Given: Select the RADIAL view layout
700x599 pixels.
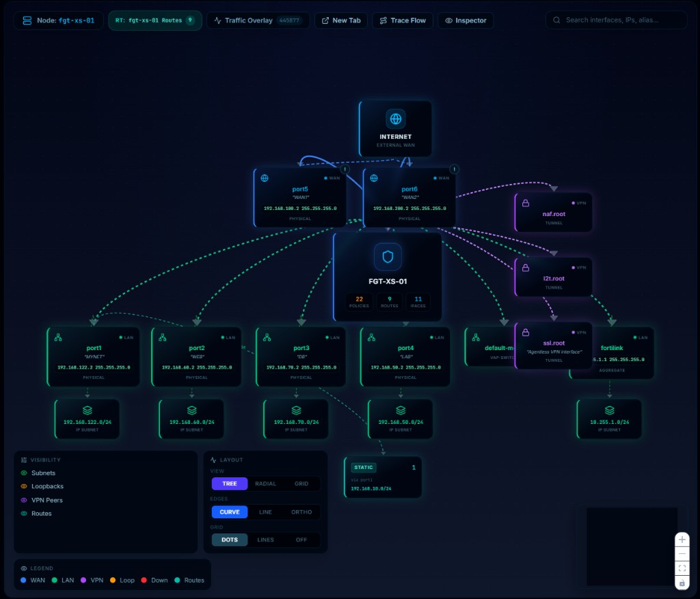Looking at the screenshot, I should [x=266, y=483].
